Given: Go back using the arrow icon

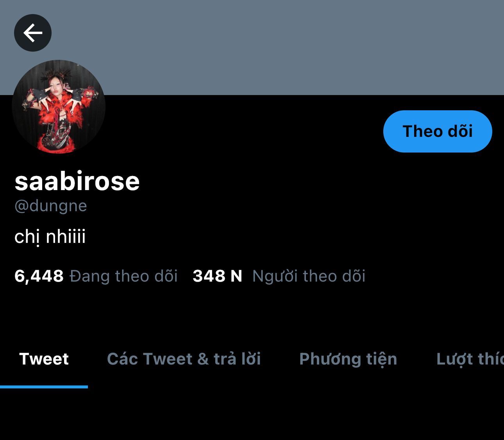Looking at the screenshot, I should pos(33,33).
